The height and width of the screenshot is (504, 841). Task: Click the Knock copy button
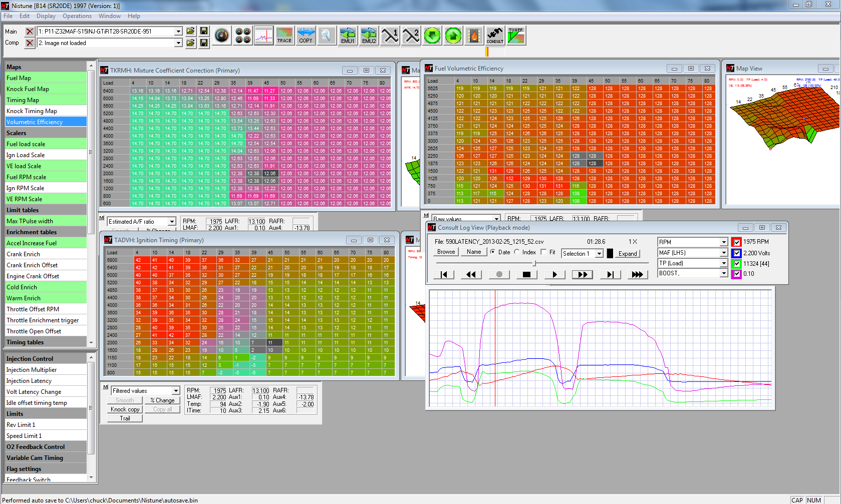click(x=125, y=409)
